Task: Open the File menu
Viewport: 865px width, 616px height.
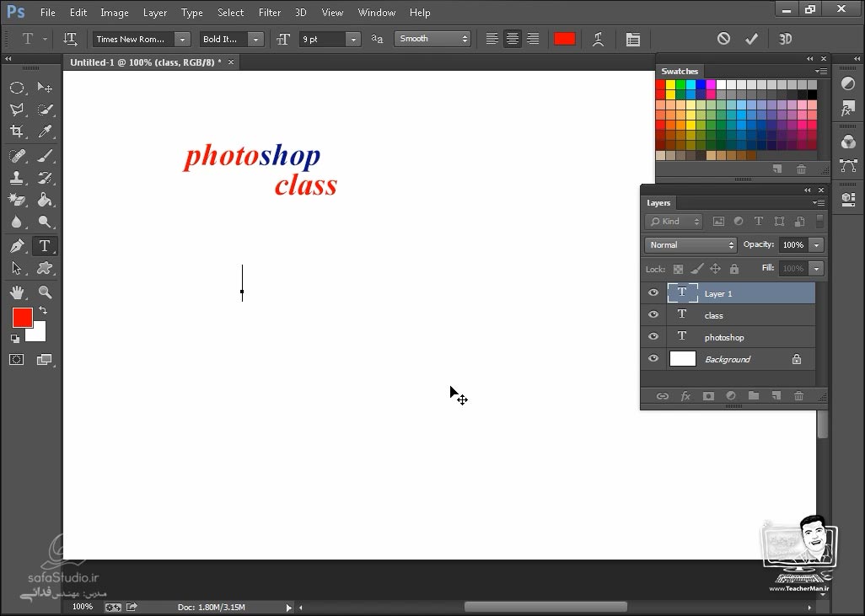Action: point(47,12)
